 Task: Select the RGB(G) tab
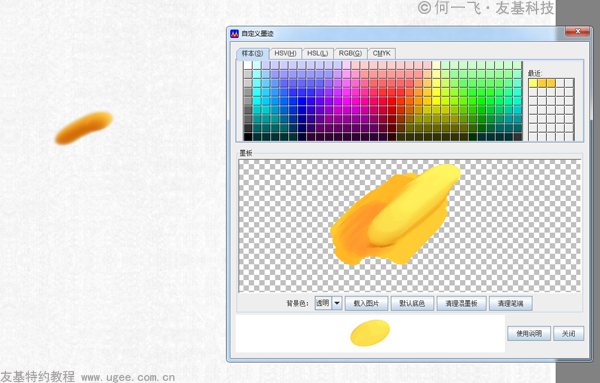coord(351,54)
